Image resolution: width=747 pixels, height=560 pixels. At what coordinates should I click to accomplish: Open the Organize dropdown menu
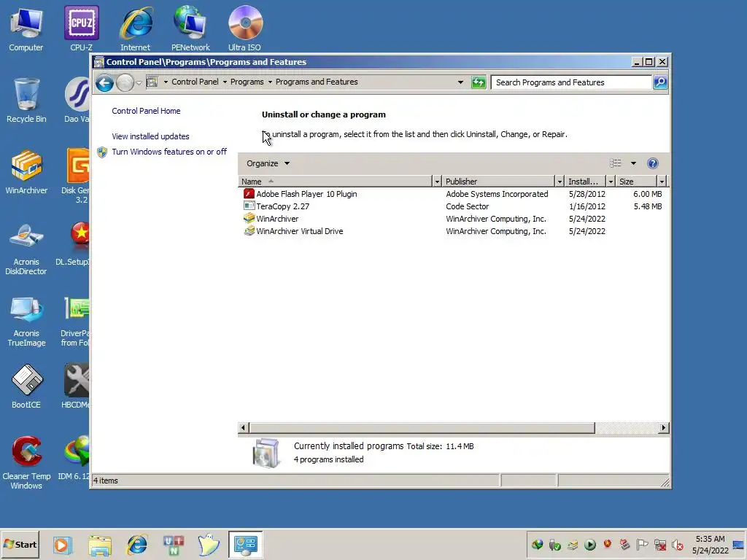click(268, 163)
